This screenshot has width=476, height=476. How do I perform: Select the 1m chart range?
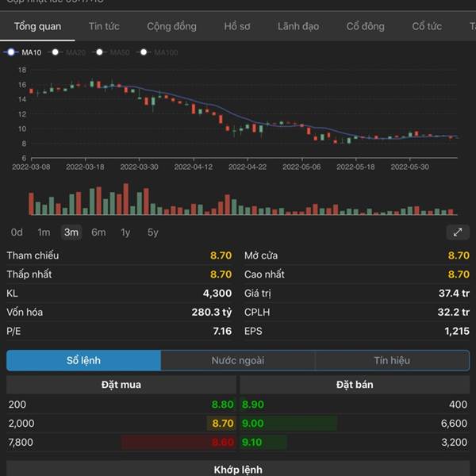[44, 232]
